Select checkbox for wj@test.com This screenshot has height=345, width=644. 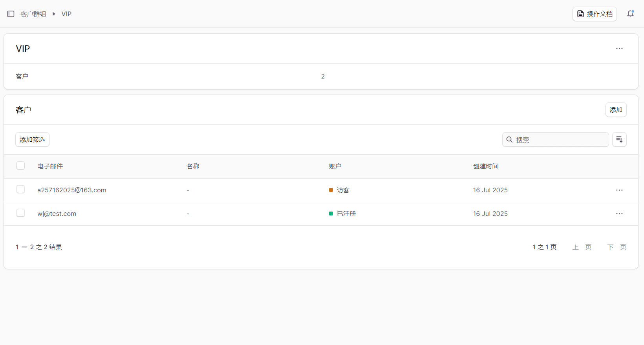tap(20, 213)
